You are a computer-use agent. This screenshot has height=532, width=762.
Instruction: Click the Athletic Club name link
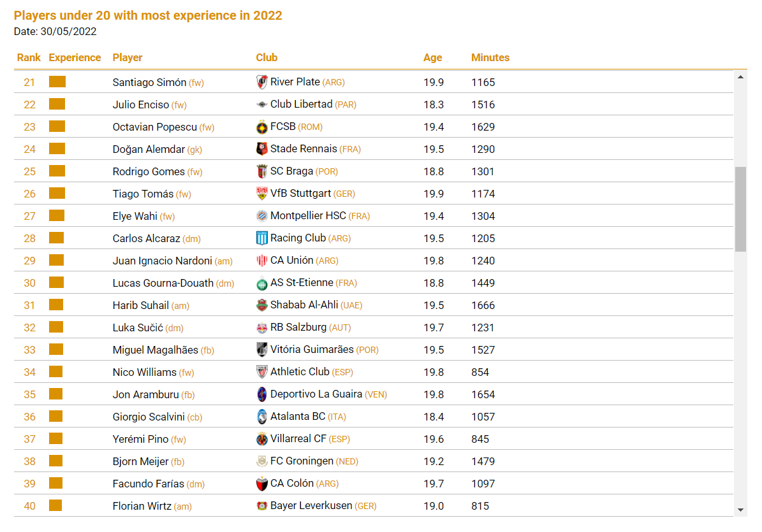point(300,372)
